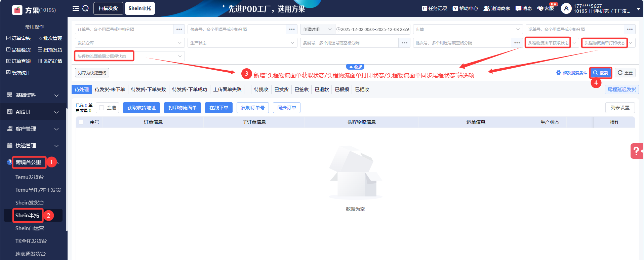Expand 客户管理 sidebar section
Screen dimensions: 644x260
tap(33, 129)
